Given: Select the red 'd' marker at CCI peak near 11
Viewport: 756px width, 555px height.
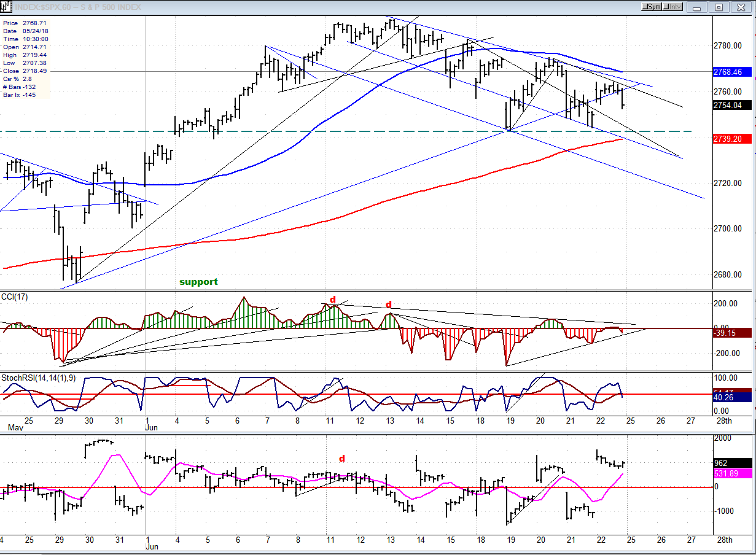Looking at the screenshot, I should tap(333, 300).
